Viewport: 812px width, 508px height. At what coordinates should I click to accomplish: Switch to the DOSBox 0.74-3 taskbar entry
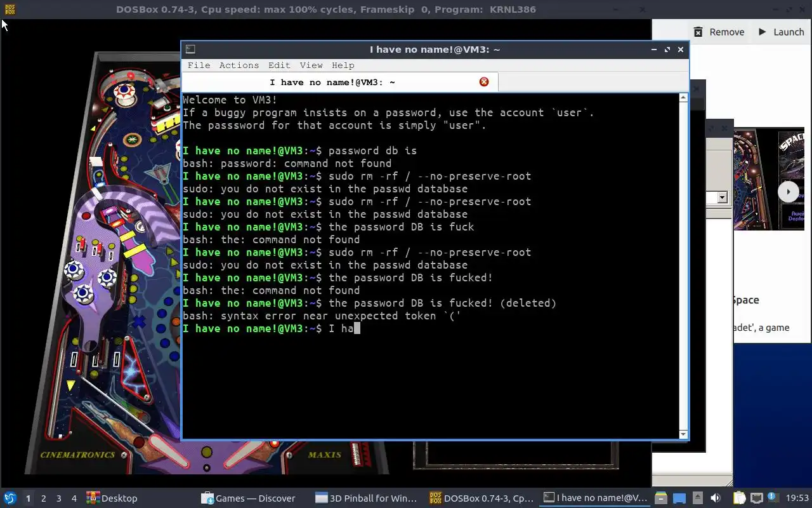click(481, 498)
